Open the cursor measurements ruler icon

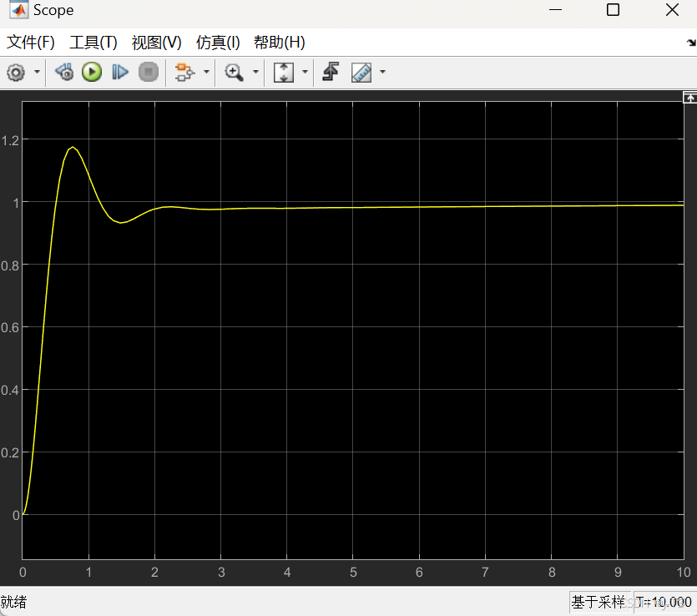point(361,73)
